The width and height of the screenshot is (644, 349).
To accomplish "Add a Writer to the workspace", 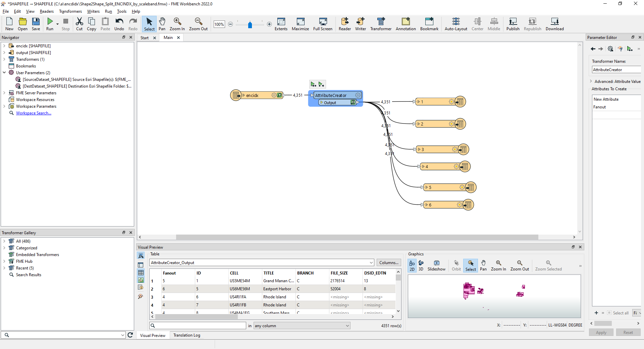I will (361, 24).
